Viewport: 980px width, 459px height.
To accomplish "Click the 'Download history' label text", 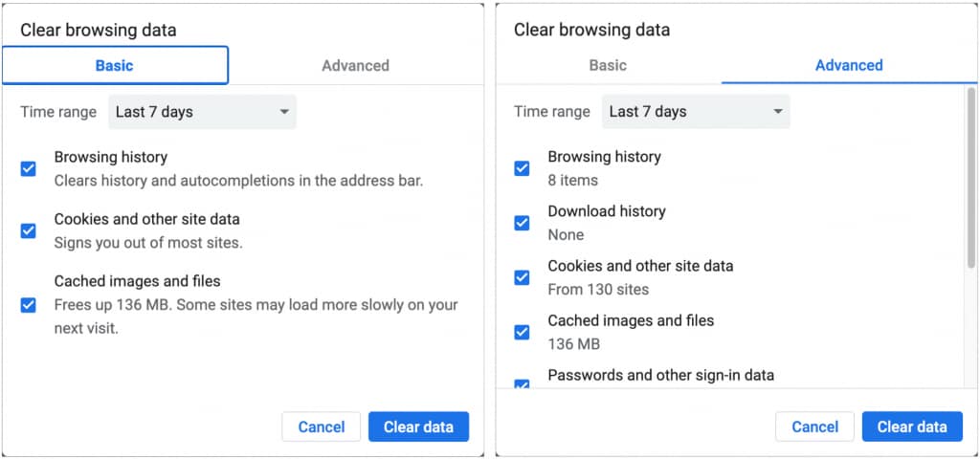I will coord(606,211).
